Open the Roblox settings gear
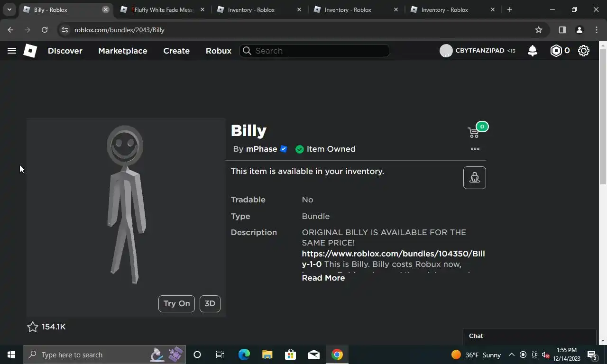Viewport: 607px width, 364px height. [x=584, y=51]
